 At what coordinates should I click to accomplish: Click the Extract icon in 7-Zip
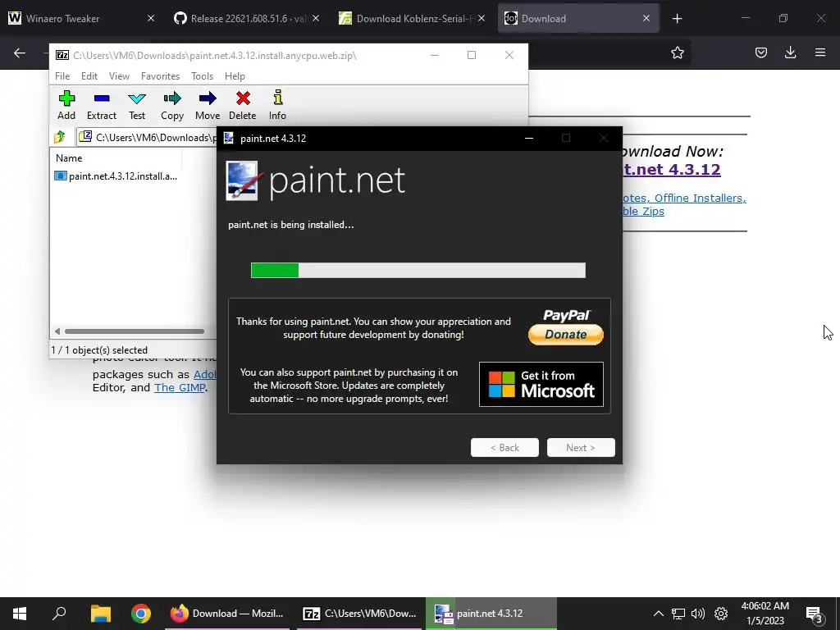[x=101, y=98]
